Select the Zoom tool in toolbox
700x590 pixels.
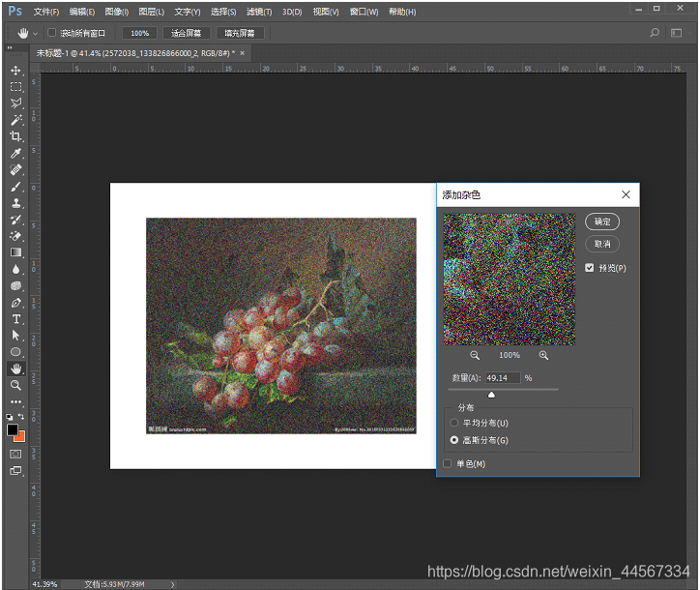coord(15,385)
